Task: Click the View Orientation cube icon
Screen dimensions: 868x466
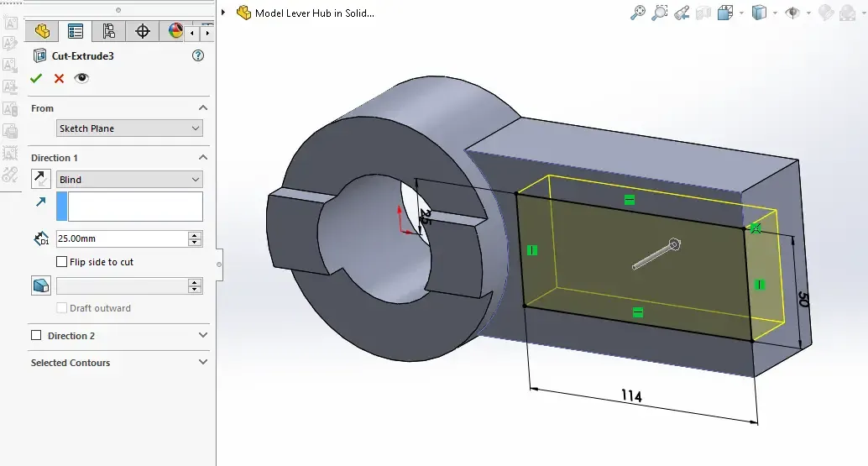Action: (x=724, y=13)
